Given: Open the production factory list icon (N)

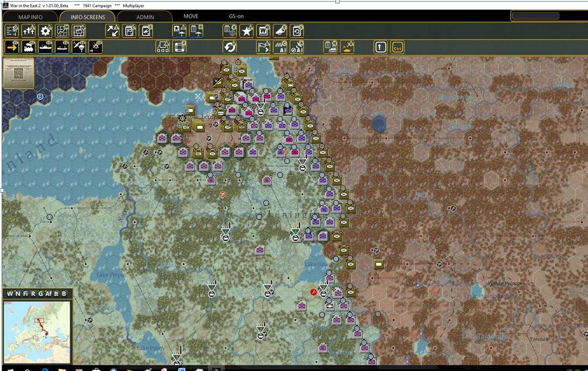Looking at the screenshot, I should tap(331, 47).
